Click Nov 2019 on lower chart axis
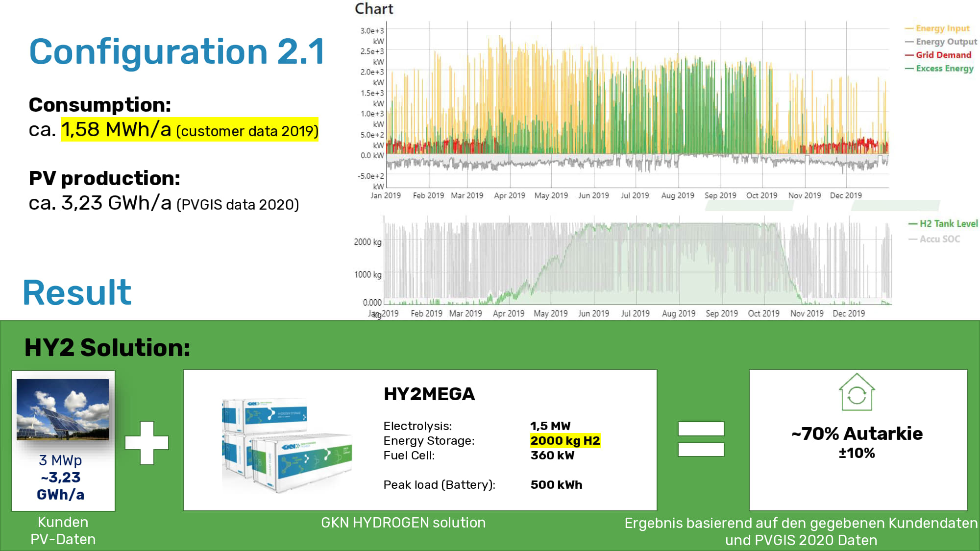The image size is (980, 551). coord(807,313)
